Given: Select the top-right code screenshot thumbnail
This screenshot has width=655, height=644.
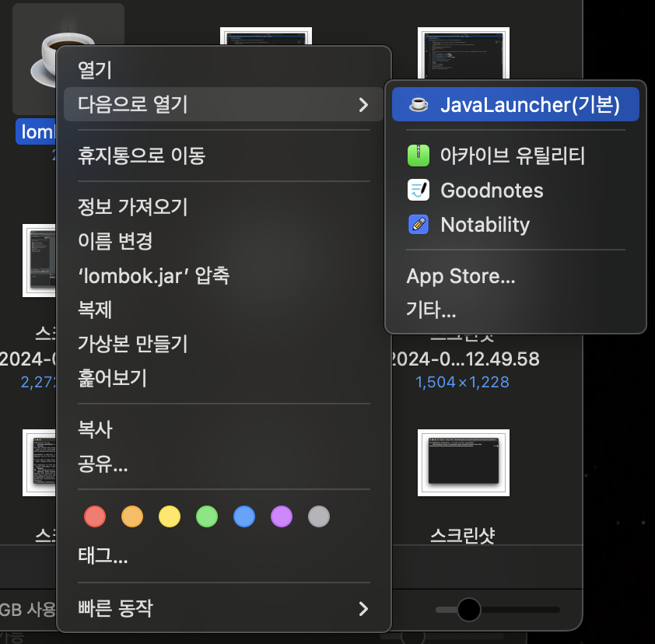Looking at the screenshot, I should point(464,53).
